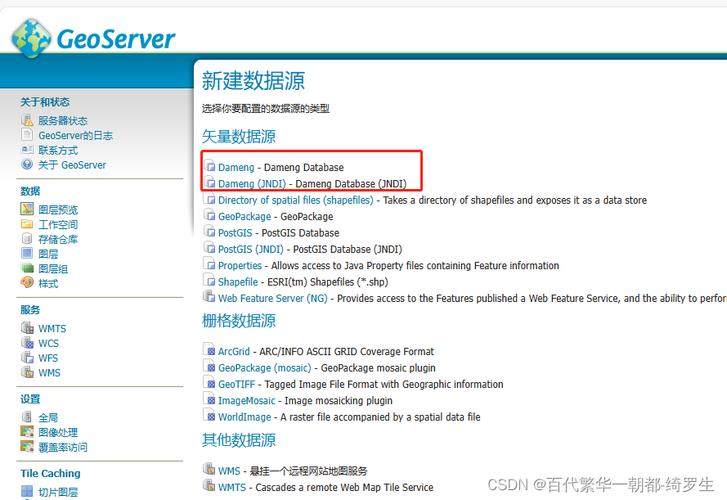Click the icon beside Shapefile entry

[210, 281]
